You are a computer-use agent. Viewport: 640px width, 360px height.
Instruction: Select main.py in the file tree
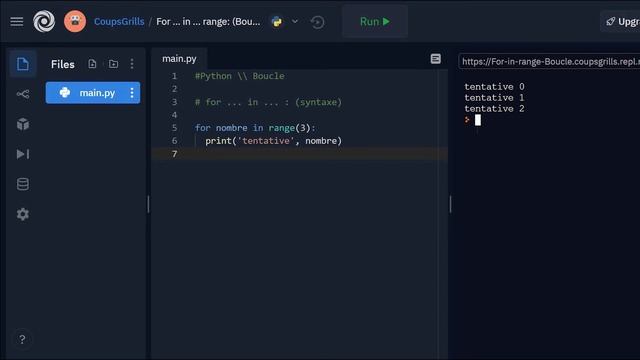pos(93,93)
